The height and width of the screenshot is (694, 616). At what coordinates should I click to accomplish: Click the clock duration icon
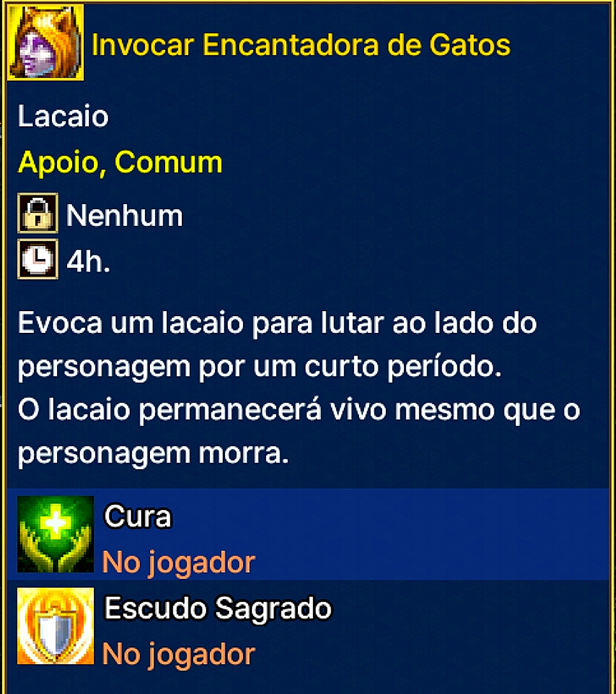(38, 259)
